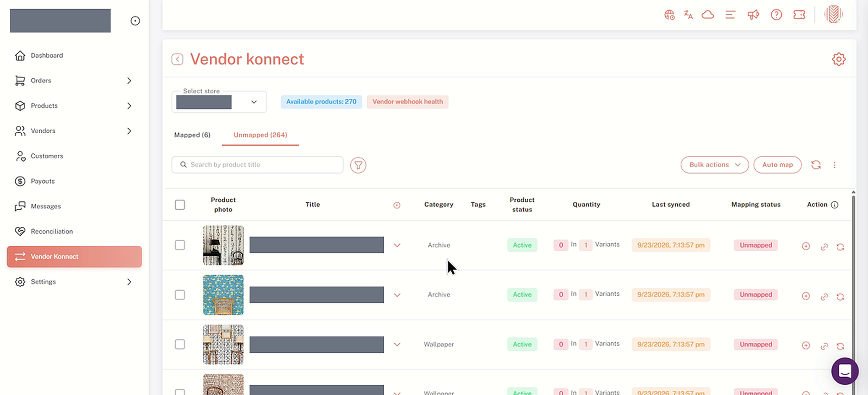The width and height of the screenshot is (868, 395).
Task: Open the user profile avatar
Action: pyautogui.click(x=834, y=15)
